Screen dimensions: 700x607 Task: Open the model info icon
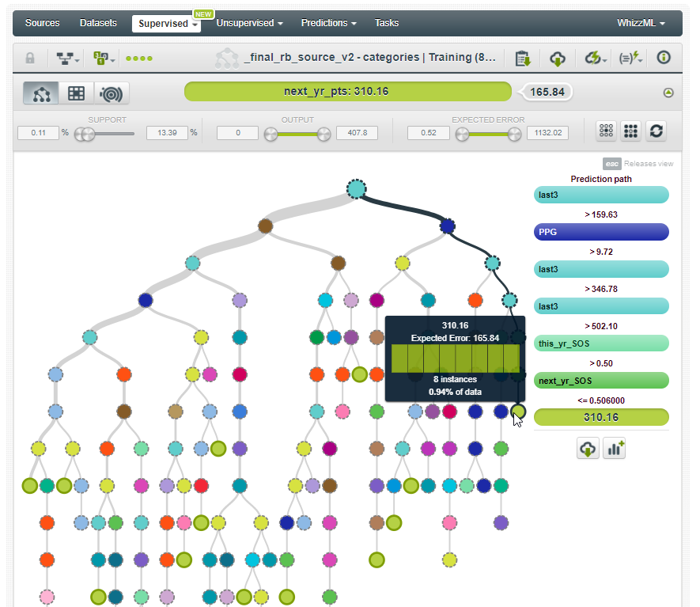pyautogui.click(x=664, y=58)
